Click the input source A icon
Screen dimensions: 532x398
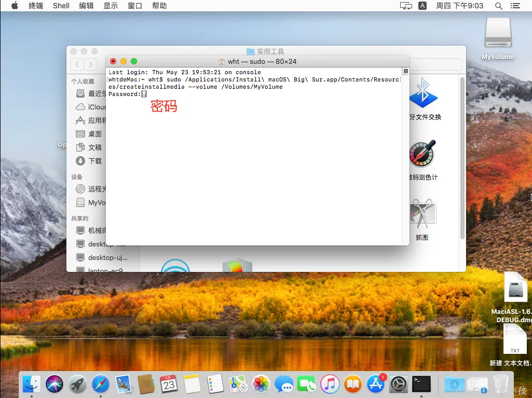coord(422,5)
